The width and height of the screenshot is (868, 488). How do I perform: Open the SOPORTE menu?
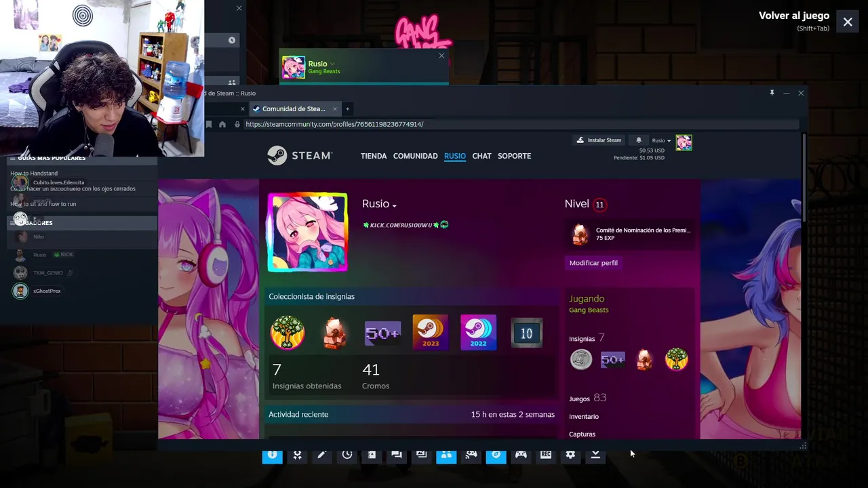point(514,156)
